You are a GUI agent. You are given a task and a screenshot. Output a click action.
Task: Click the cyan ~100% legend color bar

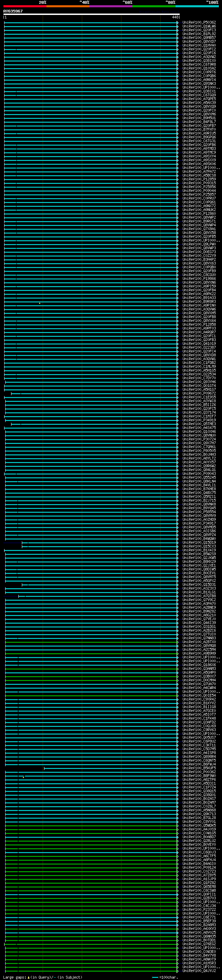pos(197,6)
